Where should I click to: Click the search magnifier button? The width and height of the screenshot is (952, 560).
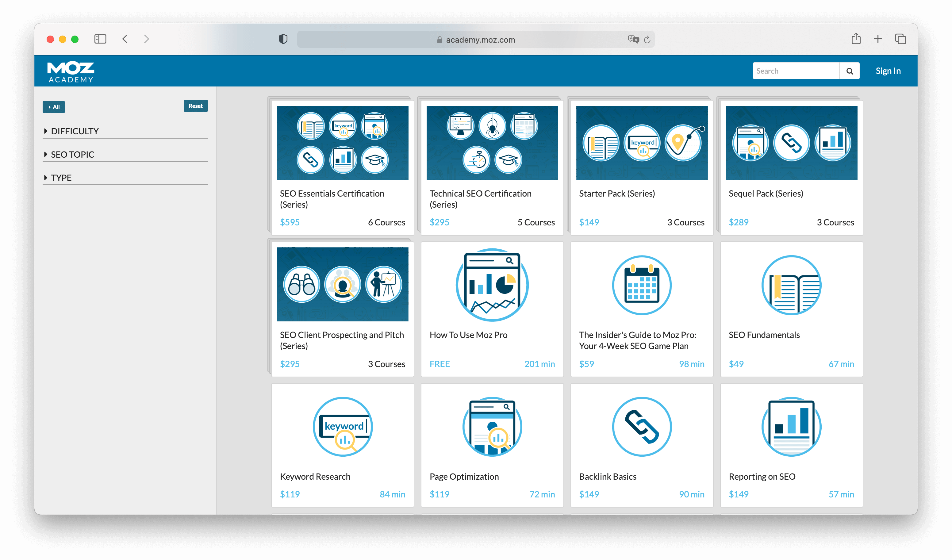[x=849, y=71]
